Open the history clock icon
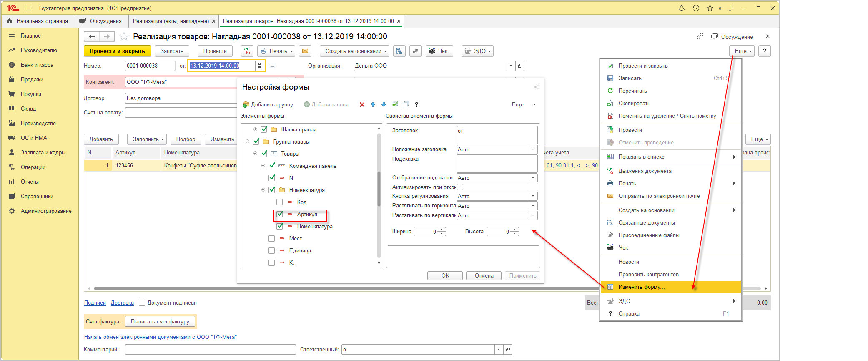868x361 pixels. (696, 8)
